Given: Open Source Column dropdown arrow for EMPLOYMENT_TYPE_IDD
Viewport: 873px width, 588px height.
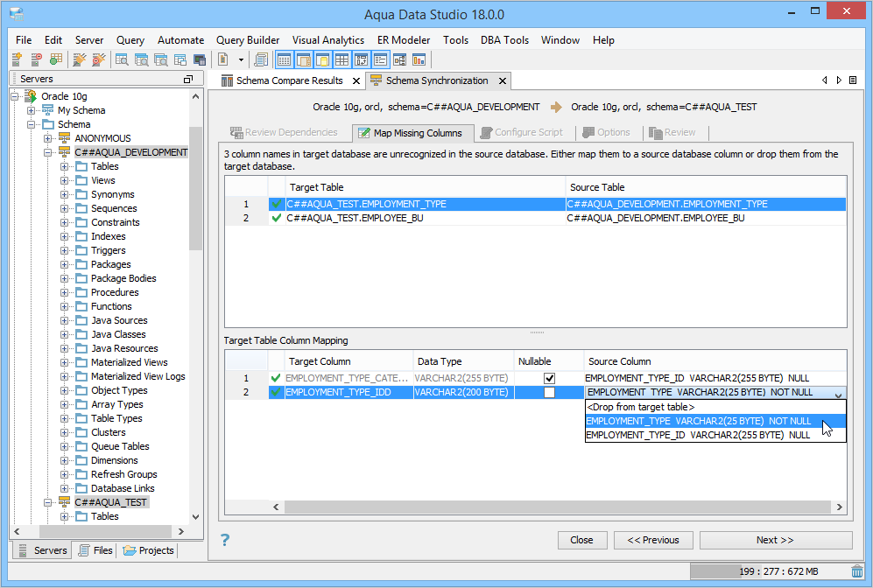Looking at the screenshot, I should (839, 393).
